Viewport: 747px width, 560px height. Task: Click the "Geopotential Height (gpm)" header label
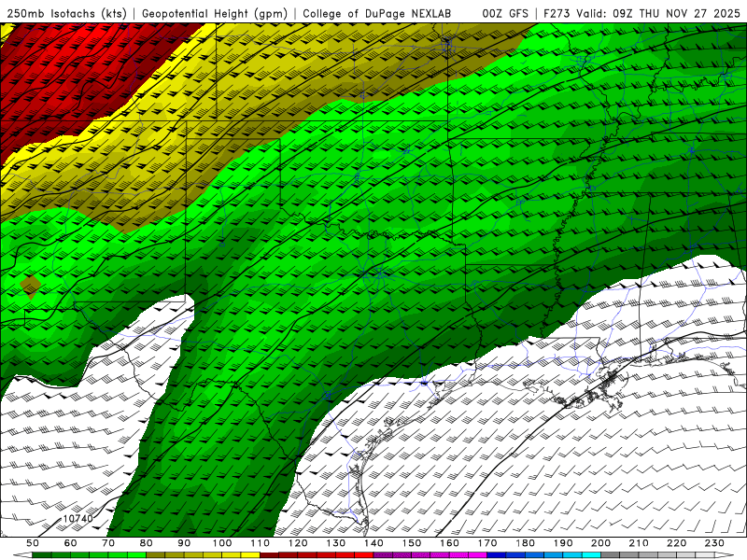click(x=215, y=14)
